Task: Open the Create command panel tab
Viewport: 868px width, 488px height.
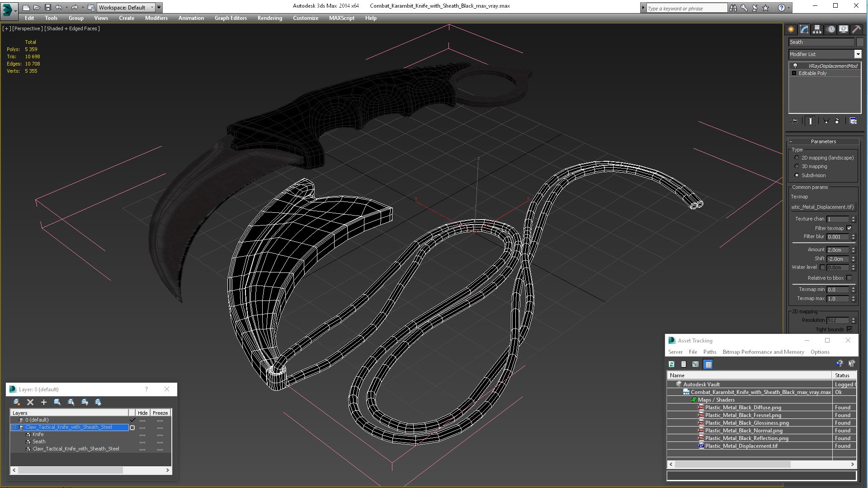Action: 791,29
